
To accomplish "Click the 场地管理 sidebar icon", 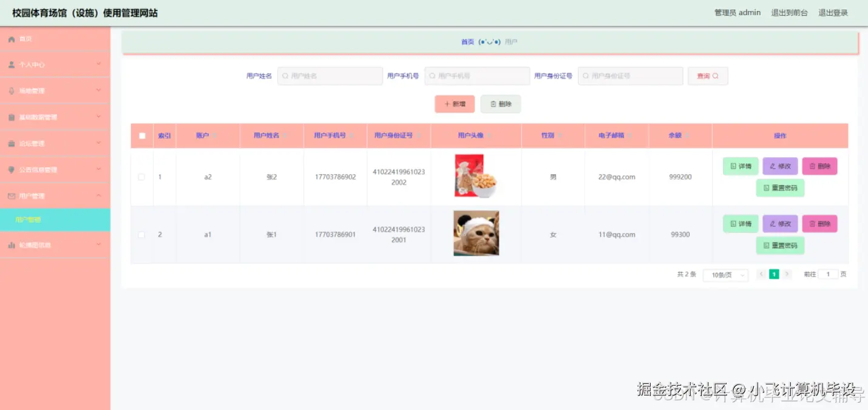I will (12, 91).
